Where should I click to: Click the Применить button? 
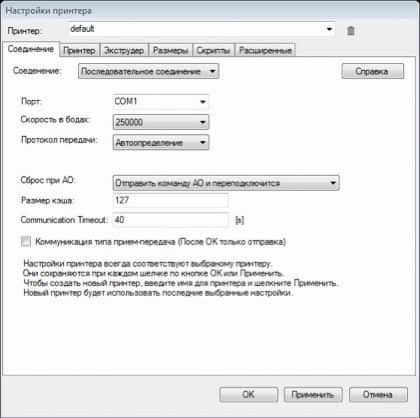[313, 395]
